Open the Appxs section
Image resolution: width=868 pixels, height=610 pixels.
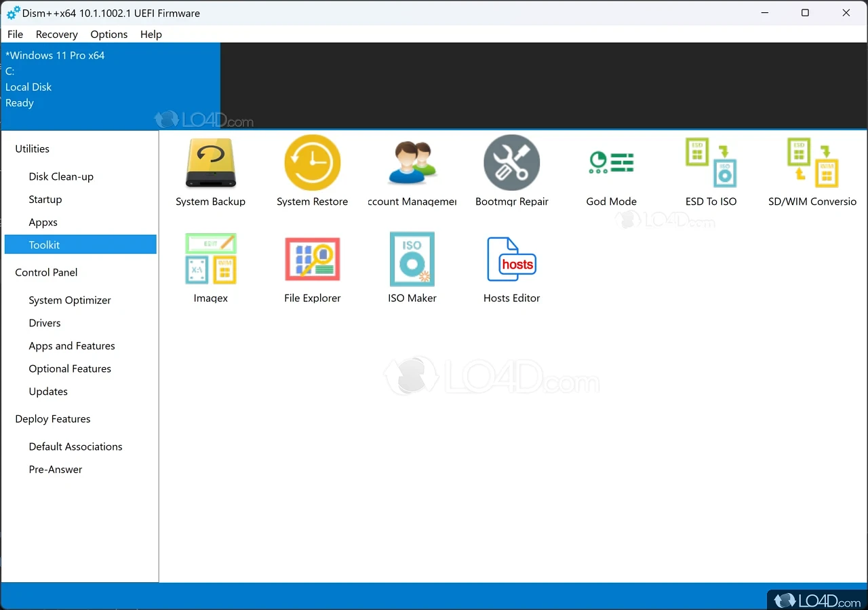(43, 222)
